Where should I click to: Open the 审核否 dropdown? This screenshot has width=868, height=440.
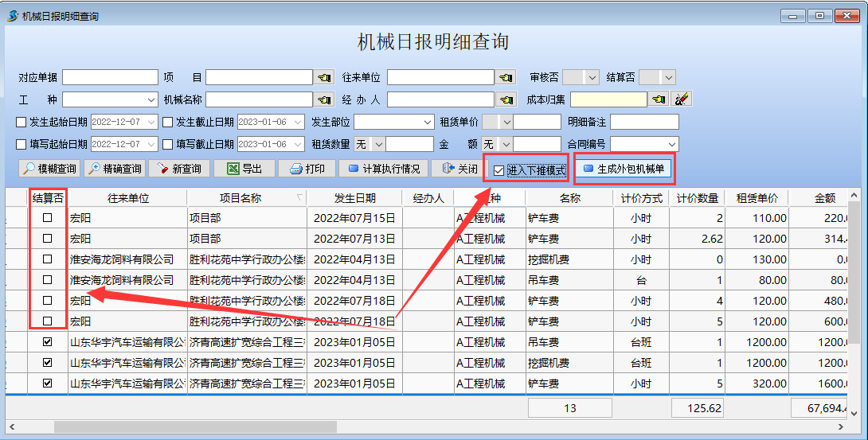[591, 77]
